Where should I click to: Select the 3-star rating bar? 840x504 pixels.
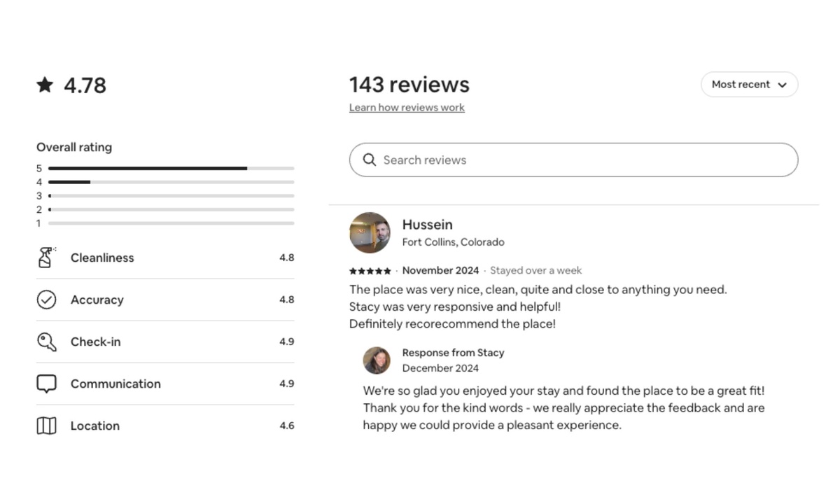171,196
